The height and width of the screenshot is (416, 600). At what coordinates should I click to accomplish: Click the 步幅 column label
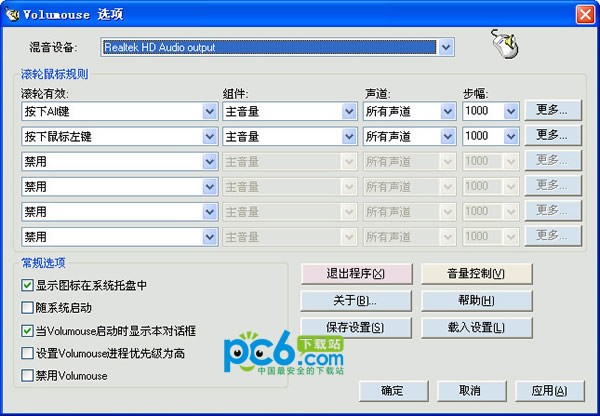(x=476, y=94)
